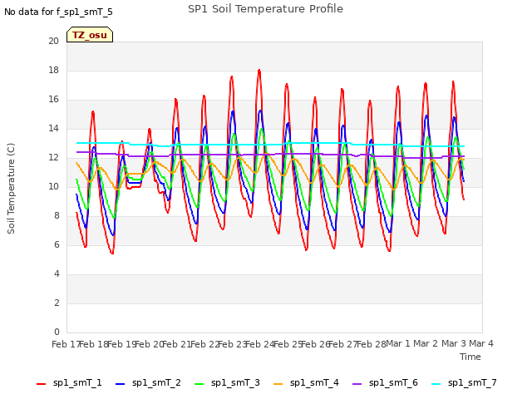Toggle the sp1_smT_6 legend entry
The height and width of the screenshot is (399, 532).
point(385,383)
